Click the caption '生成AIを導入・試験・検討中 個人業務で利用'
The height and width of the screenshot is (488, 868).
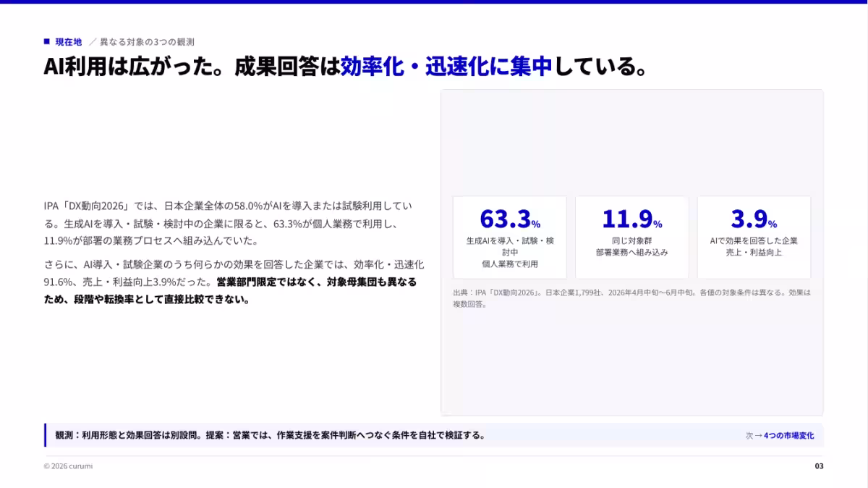point(510,252)
